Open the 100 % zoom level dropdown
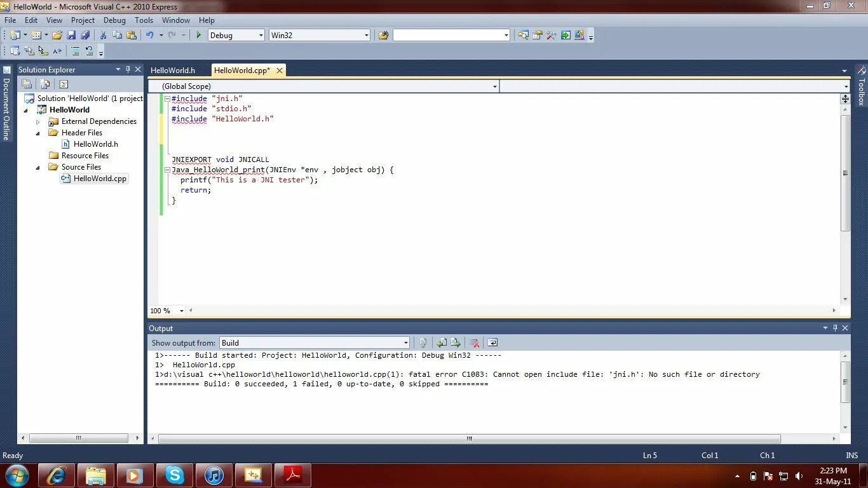Image resolution: width=868 pixels, height=488 pixels. pyautogui.click(x=181, y=311)
